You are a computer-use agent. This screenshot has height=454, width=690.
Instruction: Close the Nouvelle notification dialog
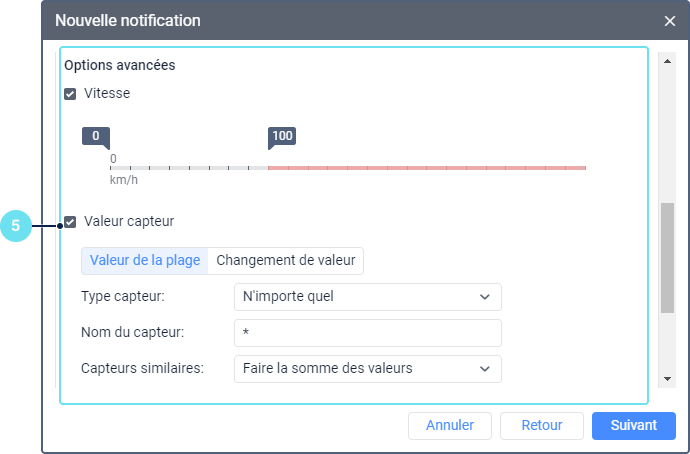[670, 21]
